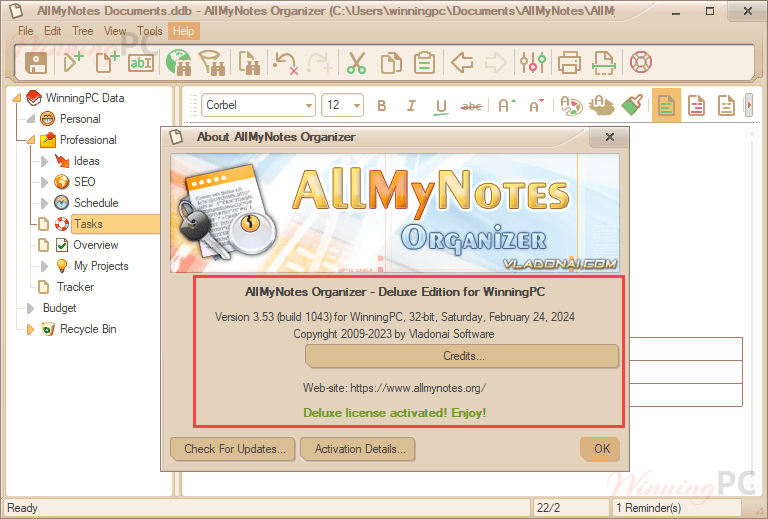This screenshot has height=519, width=768.
Task: Open help lifebuoy toolbar icon
Action: pos(641,62)
